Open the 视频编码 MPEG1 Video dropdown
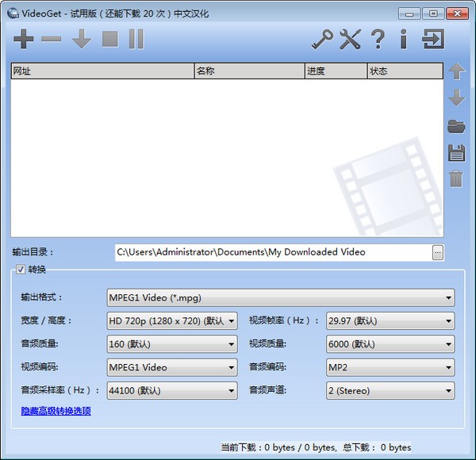476x460 pixels. click(x=172, y=367)
